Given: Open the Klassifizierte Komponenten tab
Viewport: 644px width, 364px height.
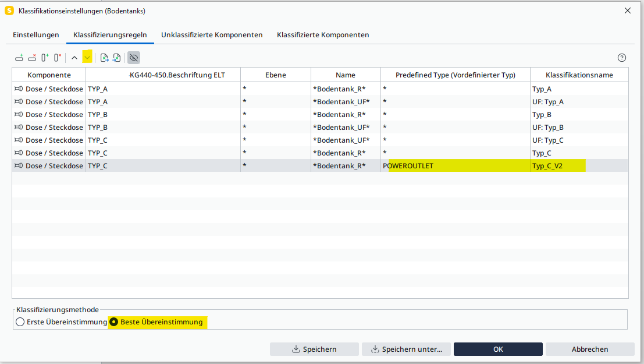Looking at the screenshot, I should 323,35.
